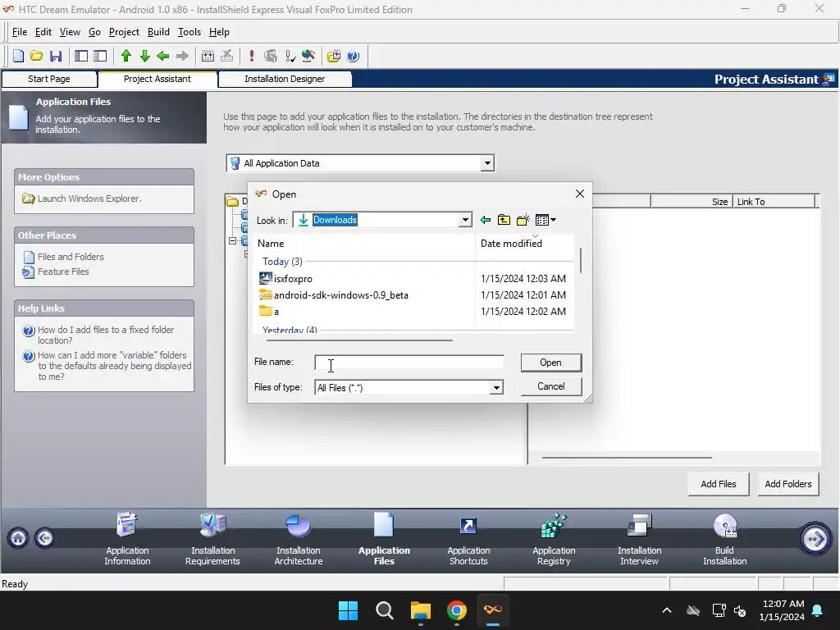Open the taskbar clock and date
The width and height of the screenshot is (840, 630).
coord(782,610)
